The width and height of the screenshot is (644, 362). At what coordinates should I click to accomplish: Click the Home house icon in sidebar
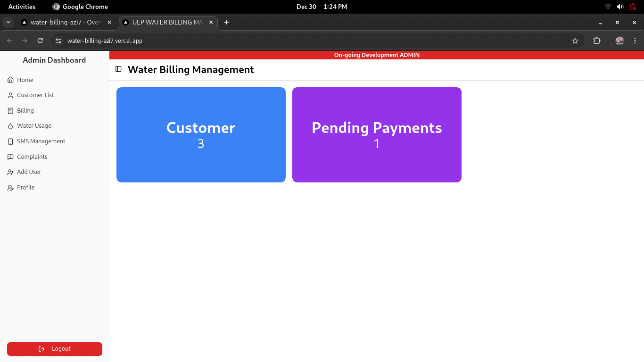[x=10, y=80]
